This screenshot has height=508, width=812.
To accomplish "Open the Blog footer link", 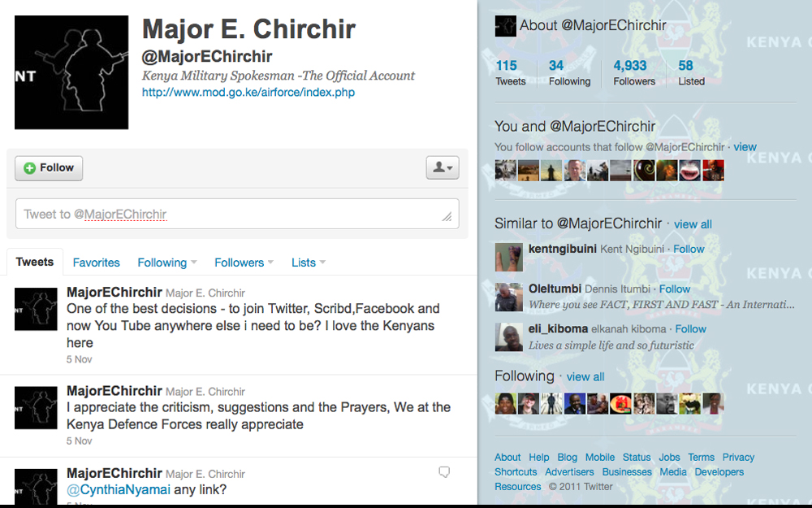I will pos(567,457).
